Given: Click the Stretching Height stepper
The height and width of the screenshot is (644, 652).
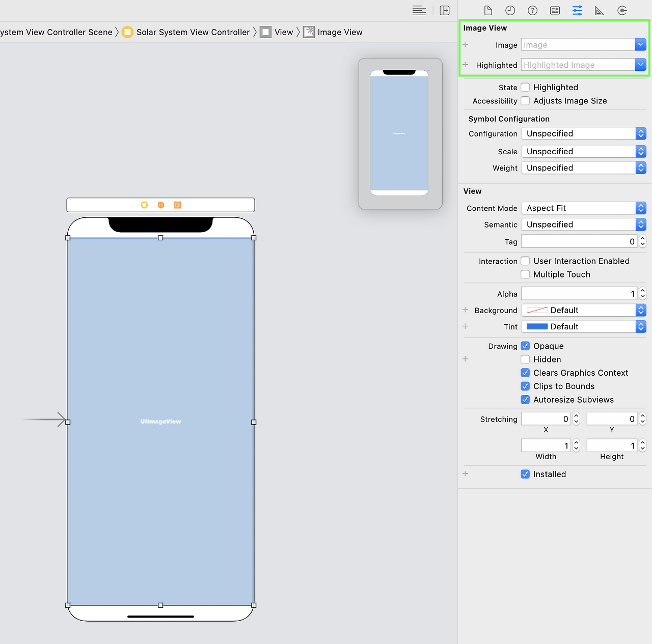Looking at the screenshot, I should pyautogui.click(x=643, y=445).
